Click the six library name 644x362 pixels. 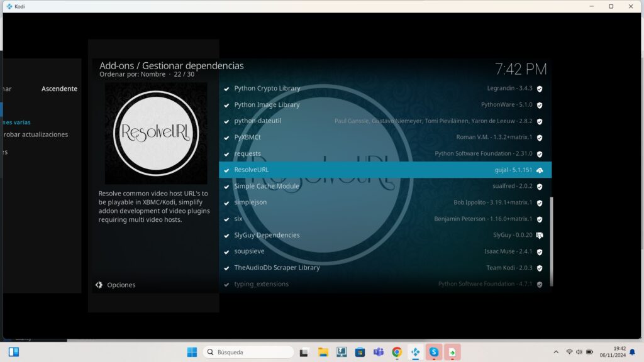(x=238, y=219)
